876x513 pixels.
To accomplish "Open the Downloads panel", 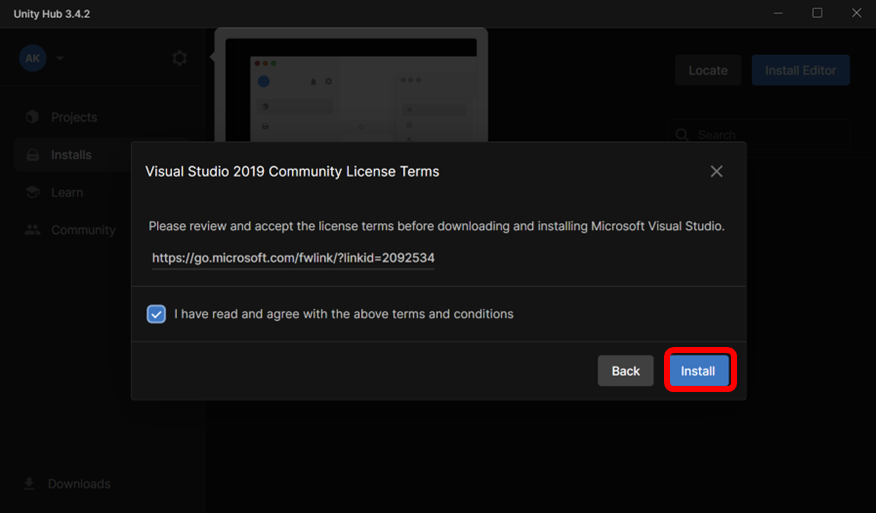I will [79, 484].
